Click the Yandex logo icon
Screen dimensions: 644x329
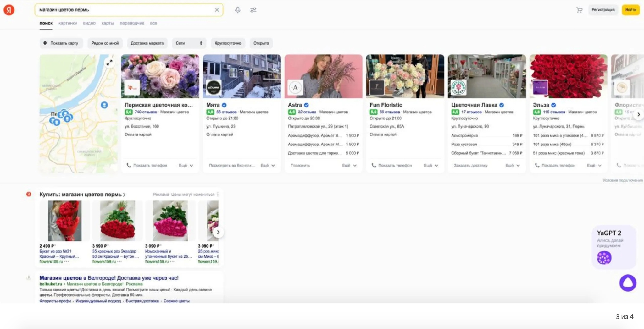click(x=9, y=10)
